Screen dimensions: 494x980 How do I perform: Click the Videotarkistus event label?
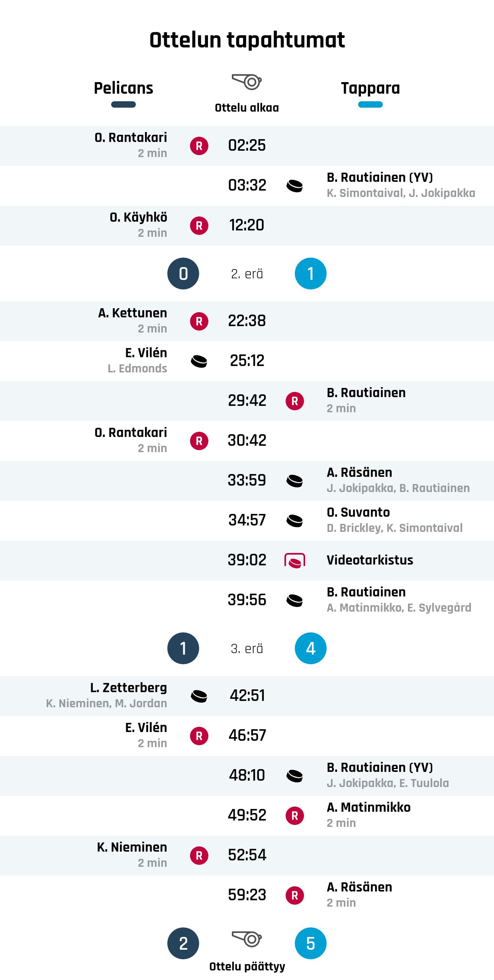coord(370,560)
